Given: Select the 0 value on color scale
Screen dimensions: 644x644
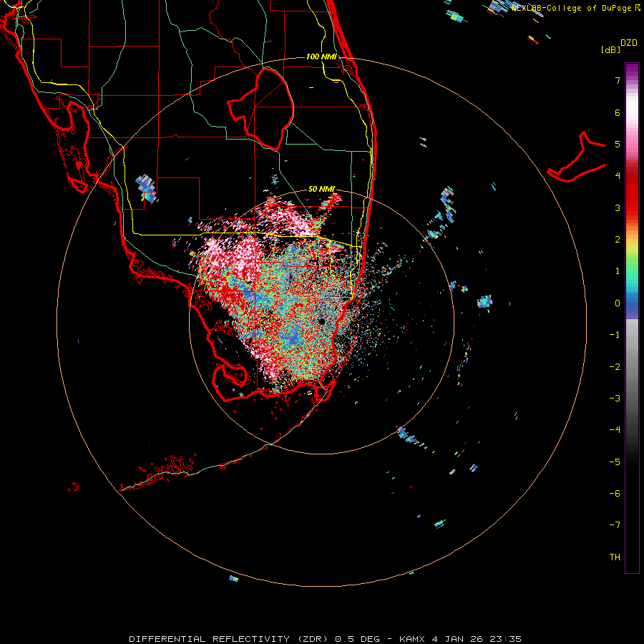Looking at the screenshot, I should (618, 303).
